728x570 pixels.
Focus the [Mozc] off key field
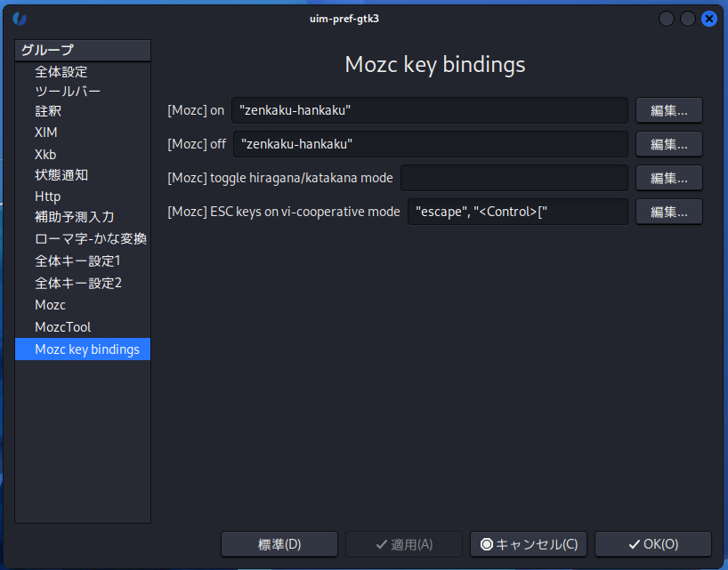point(431,144)
